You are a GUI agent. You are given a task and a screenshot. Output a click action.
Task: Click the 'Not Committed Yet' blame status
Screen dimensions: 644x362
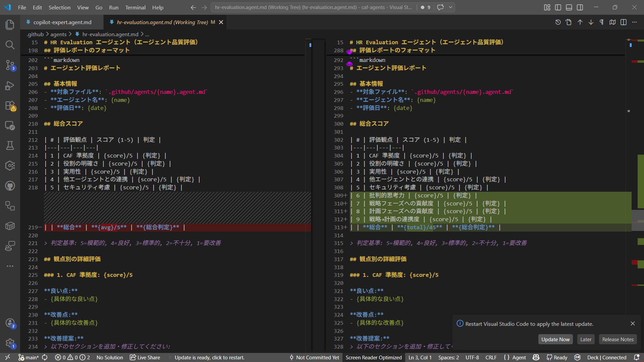tap(314, 358)
